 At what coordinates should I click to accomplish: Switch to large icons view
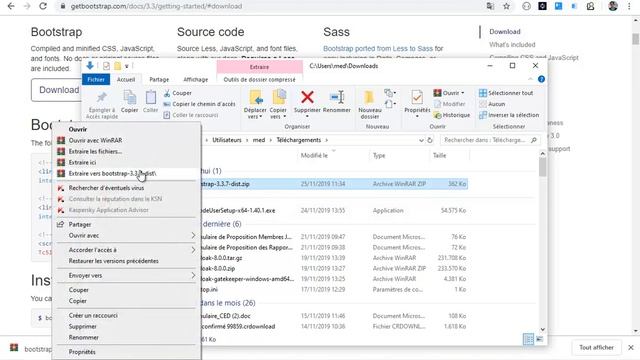pyautogui.click(x=540, y=339)
